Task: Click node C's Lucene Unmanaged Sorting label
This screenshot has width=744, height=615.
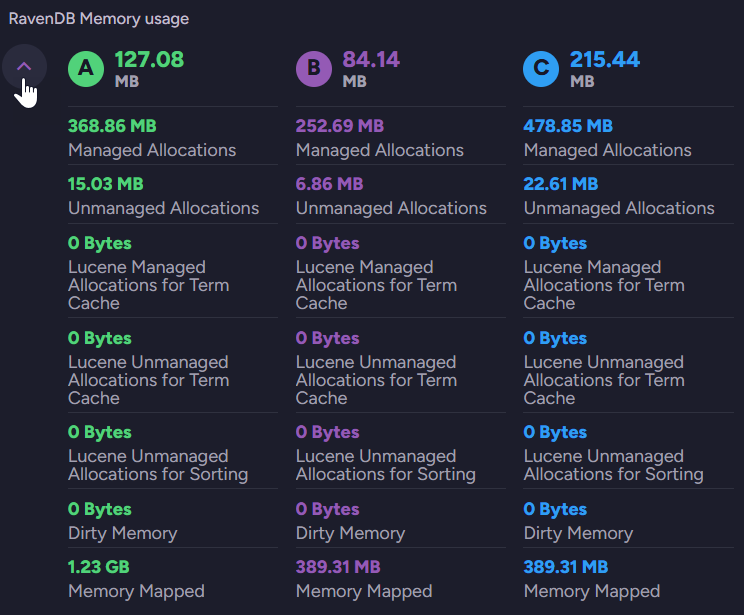Action: click(614, 465)
